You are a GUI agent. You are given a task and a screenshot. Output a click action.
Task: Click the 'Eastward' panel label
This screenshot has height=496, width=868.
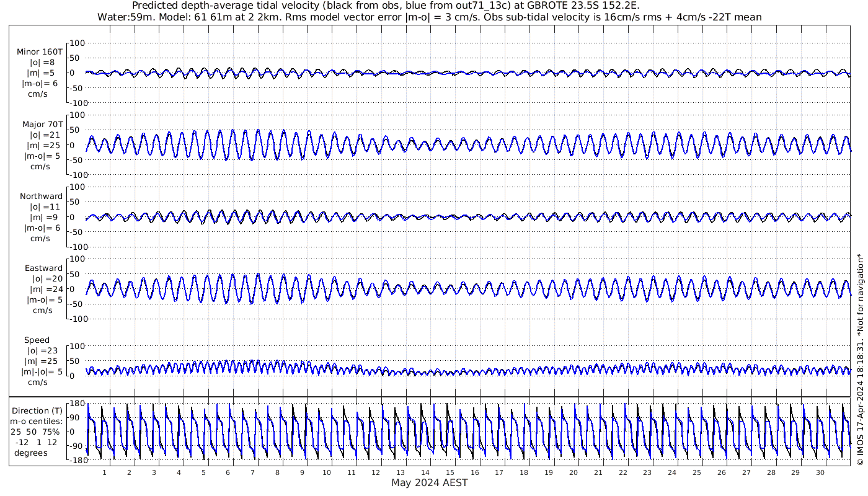[43, 268]
